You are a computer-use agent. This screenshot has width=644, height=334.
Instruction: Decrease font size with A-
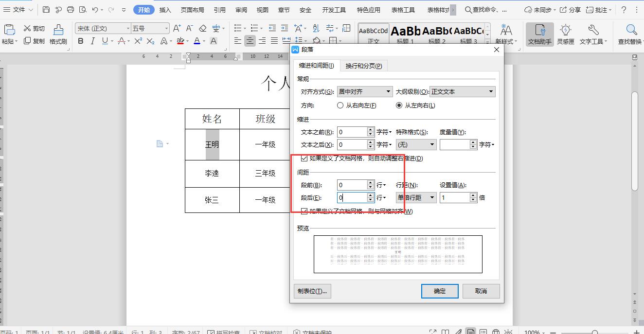coord(190,29)
